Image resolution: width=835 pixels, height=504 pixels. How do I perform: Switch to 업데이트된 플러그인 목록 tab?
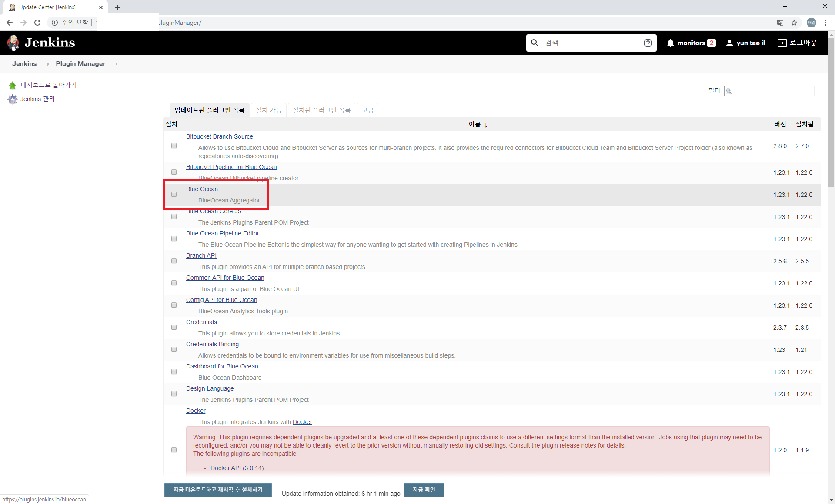(210, 110)
